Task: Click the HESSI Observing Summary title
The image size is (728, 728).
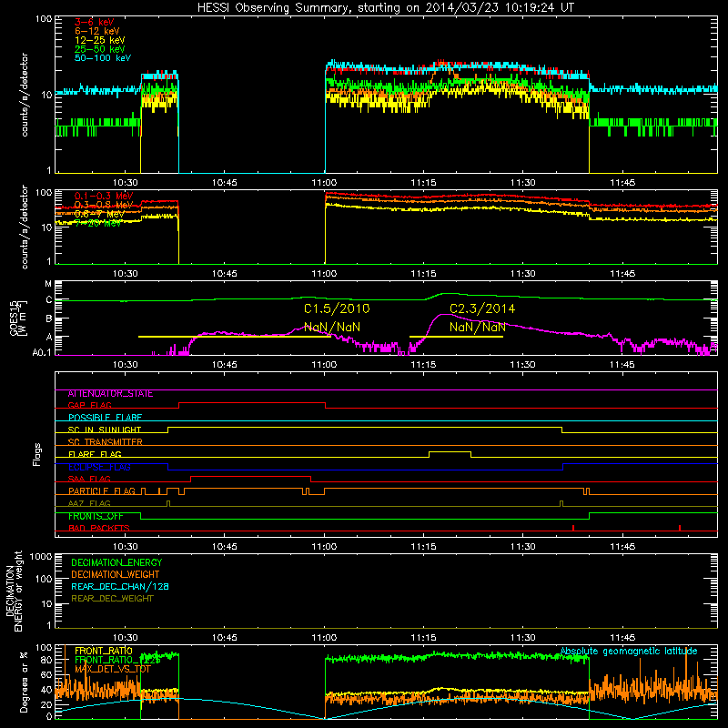Action: click(385, 8)
